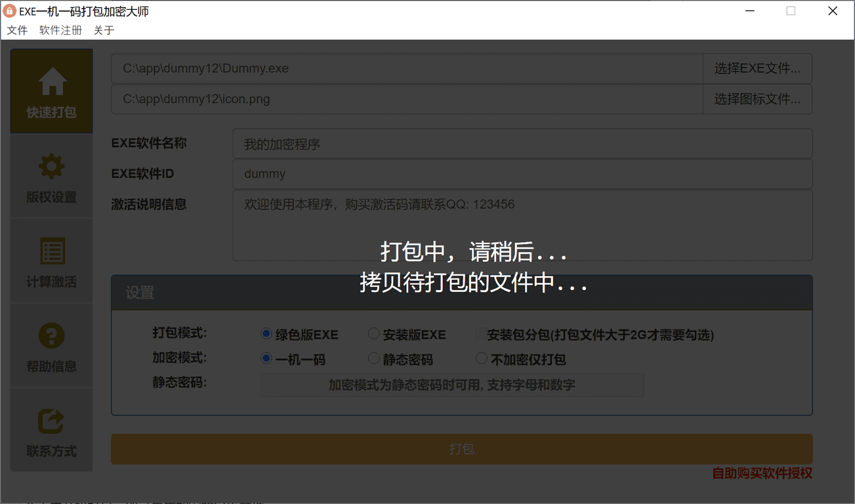Choose 一机一码 encryption mode
Screen dimensions: 855x504
pos(266,359)
